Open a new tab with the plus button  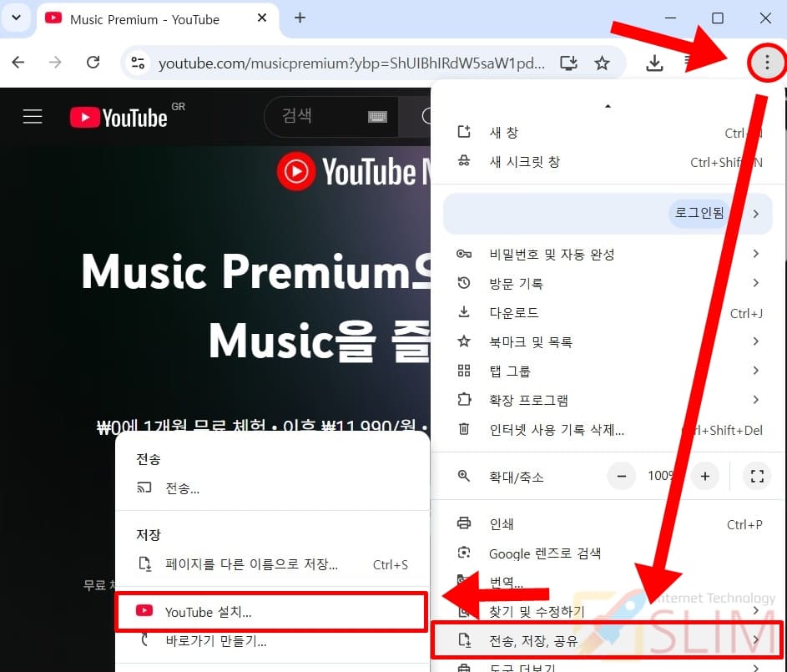pyautogui.click(x=300, y=18)
